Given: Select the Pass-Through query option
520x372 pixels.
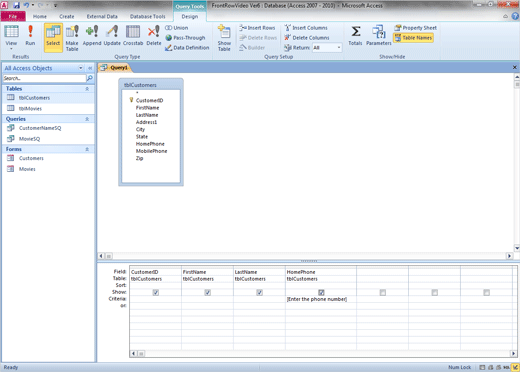Looking at the screenshot, I should (x=185, y=38).
